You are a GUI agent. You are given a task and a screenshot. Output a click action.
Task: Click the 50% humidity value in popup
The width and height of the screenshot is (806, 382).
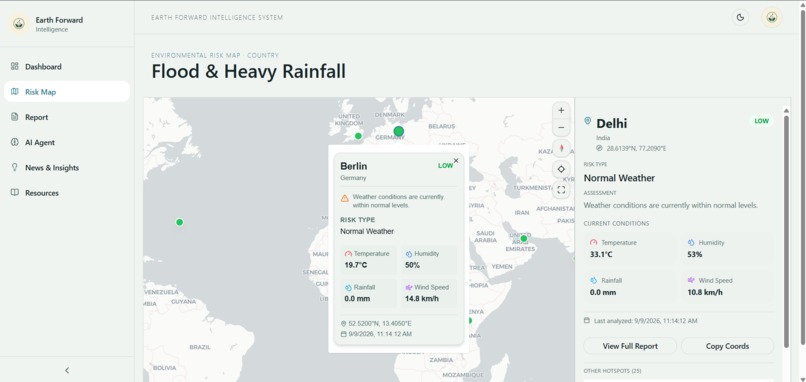(412, 265)
